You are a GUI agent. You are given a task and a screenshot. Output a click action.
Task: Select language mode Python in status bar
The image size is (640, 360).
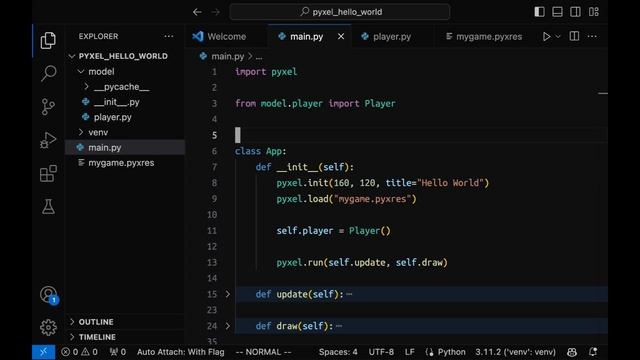click(x=451, y=352)
